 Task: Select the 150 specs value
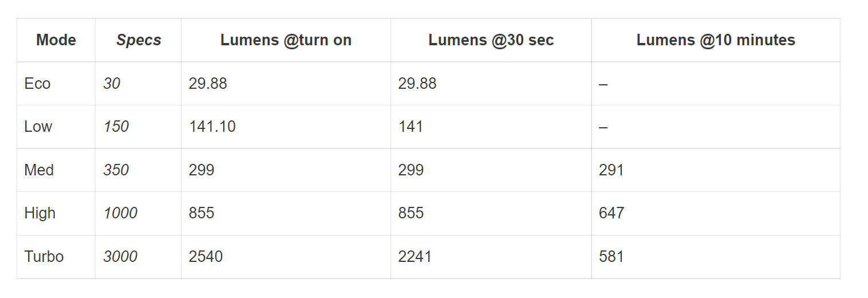point(116,127)
